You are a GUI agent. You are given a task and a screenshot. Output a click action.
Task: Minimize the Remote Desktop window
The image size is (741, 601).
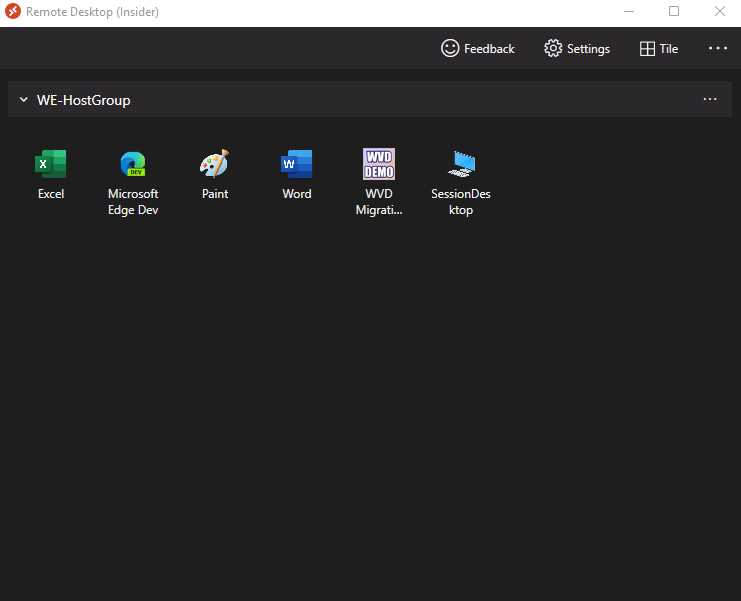tap(629, 11)
